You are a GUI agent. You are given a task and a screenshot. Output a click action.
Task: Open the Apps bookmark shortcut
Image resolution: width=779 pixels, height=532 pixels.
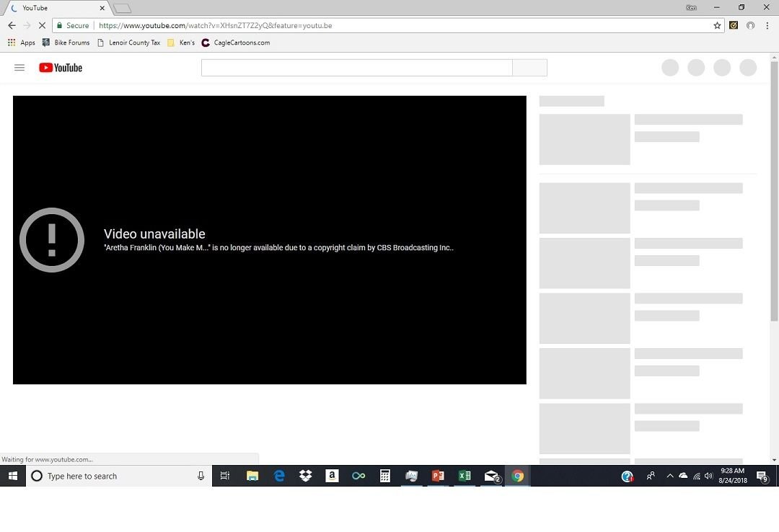[22, 43]
